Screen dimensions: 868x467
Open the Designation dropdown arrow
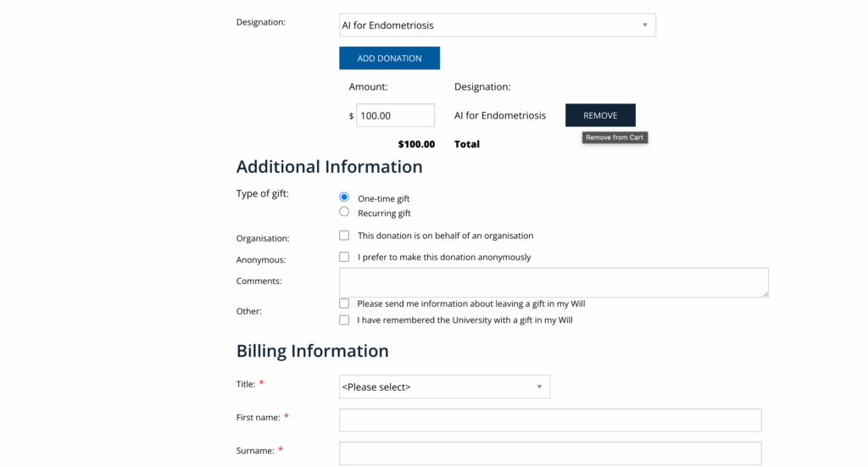point(644,25)
